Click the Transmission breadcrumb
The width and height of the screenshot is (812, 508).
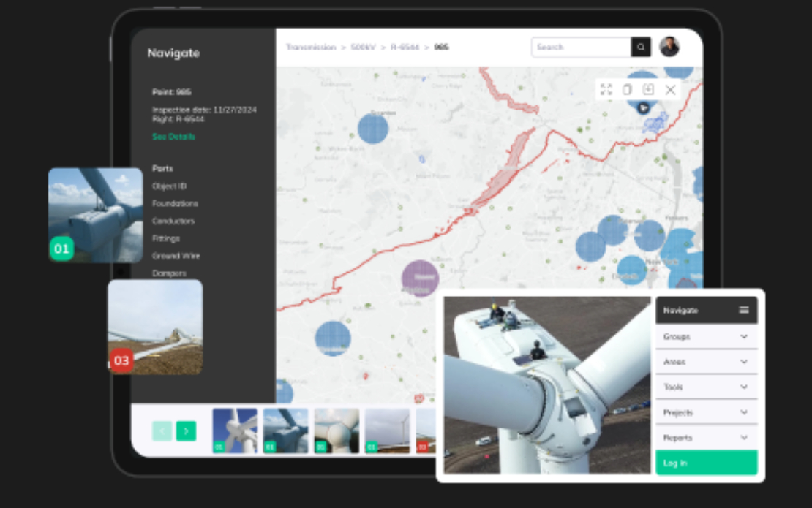(310, 48)
